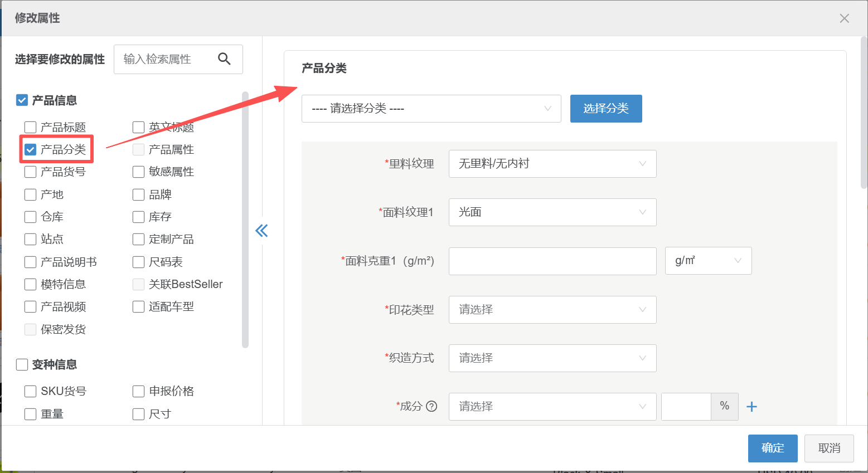Image resolution: width=868 pixels, height=473 pixels.
Task: Click the plus icon to add another 成分
Action: [751, 406]
